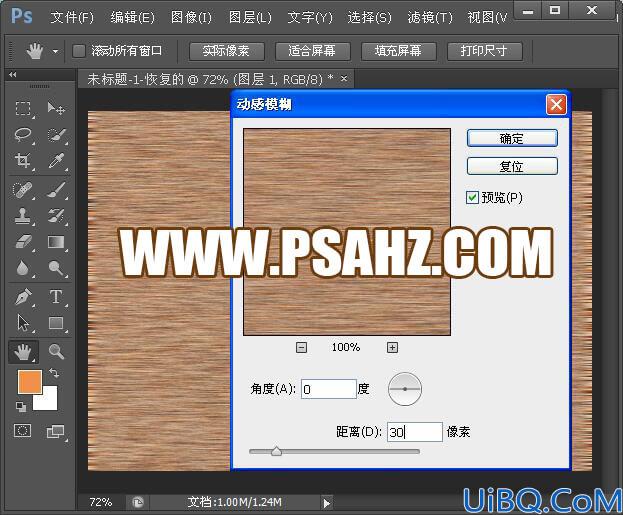The height and width of the screenshot is (515, 623).
Task: Click the 打印尺寸 button
Action: coord(484,51)
